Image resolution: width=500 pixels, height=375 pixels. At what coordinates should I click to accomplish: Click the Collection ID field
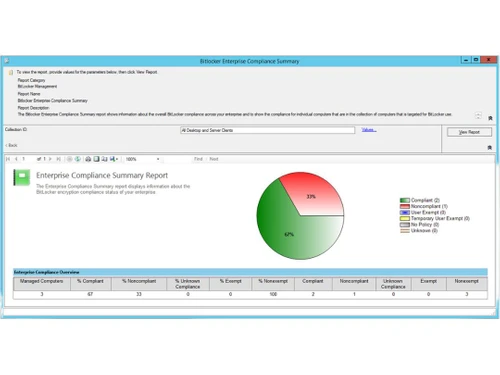point(267,130)
